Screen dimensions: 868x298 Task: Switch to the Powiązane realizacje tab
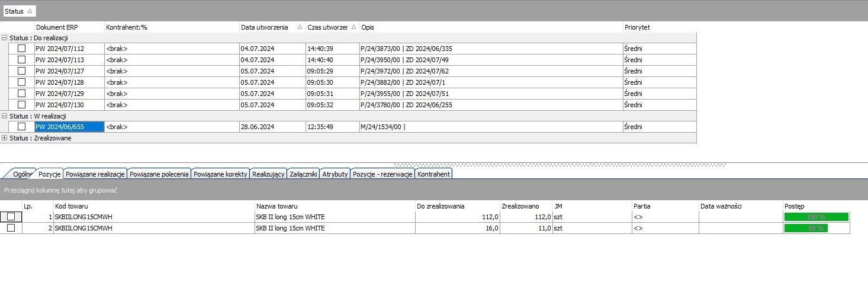pyautogui.click(x=95, y=174)
